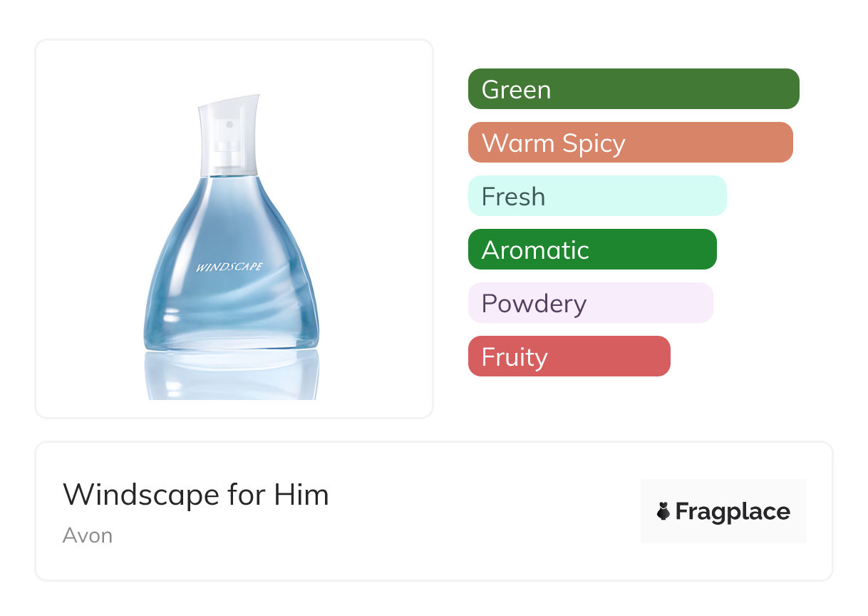Viewport: 868px width, 616px height.
Task: Click the Fruity text label
Action: [515, 357]
